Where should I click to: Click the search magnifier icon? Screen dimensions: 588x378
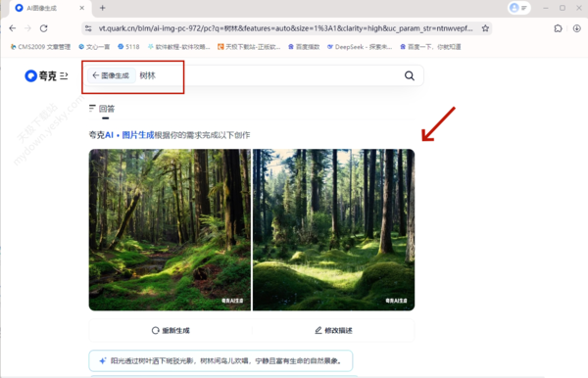pos(409,75)
